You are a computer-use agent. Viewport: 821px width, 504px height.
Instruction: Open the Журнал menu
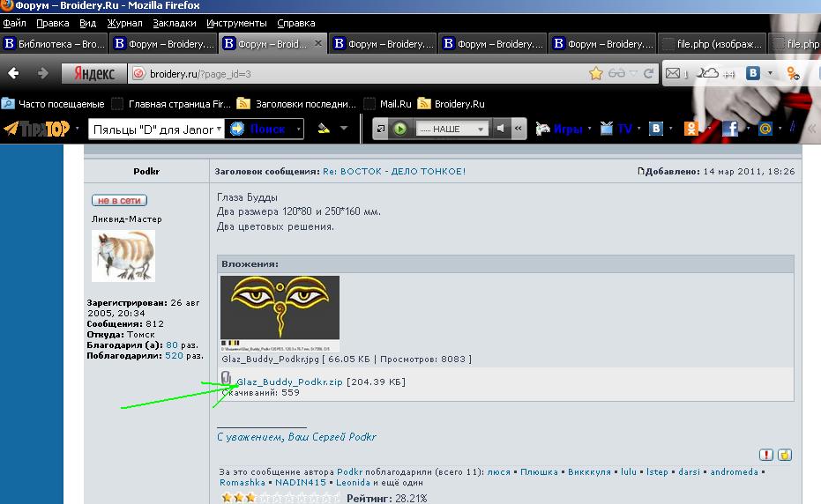tap(124, 23)
